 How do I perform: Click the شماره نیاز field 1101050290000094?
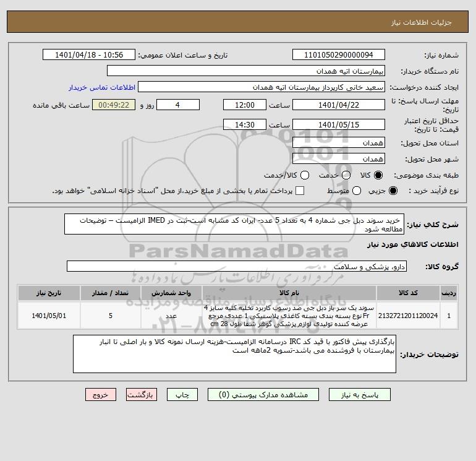coord(339,54)
